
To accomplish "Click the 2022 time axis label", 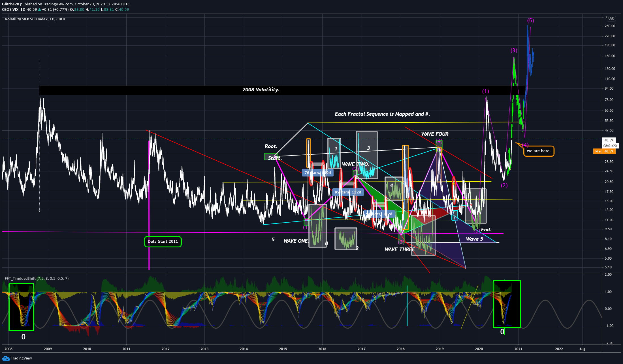I will [559, 349].
